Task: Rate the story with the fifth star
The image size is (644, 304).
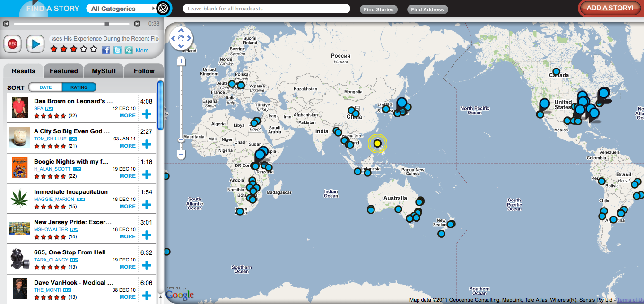Action: [x=94, y=49]
